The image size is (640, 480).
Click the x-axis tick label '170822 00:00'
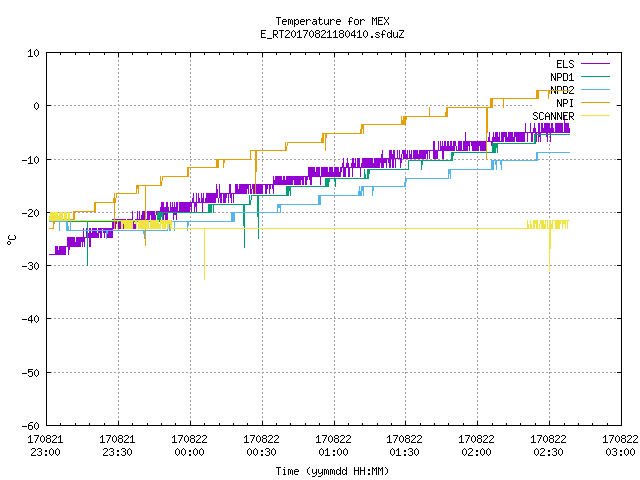coord(189,446)
